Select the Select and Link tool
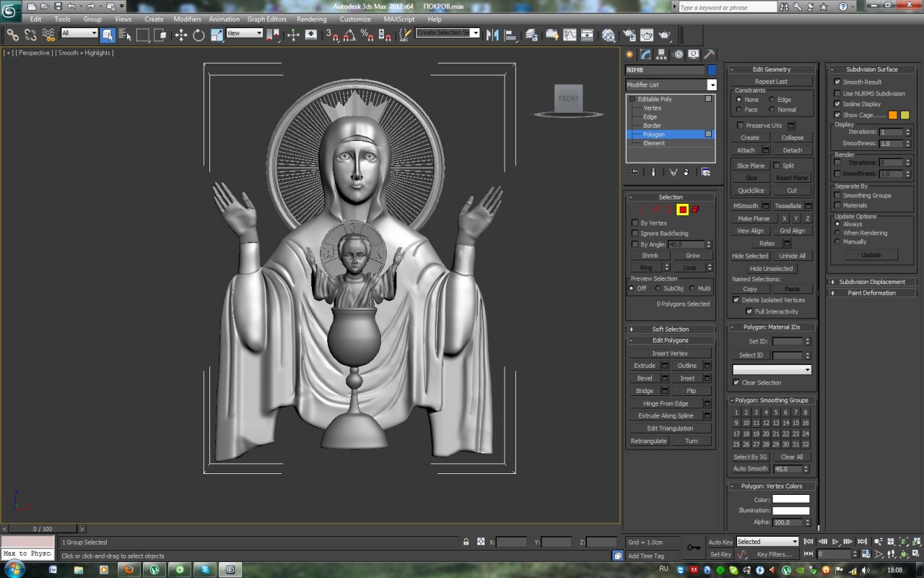Screen dimensions: 924x578 pos(13,35)
